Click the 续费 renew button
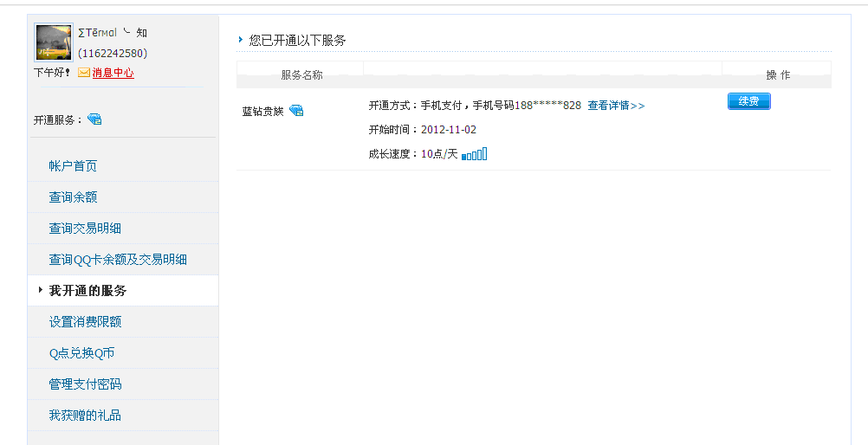This screenshot has width=868, height=445. (x=749, y=101)
